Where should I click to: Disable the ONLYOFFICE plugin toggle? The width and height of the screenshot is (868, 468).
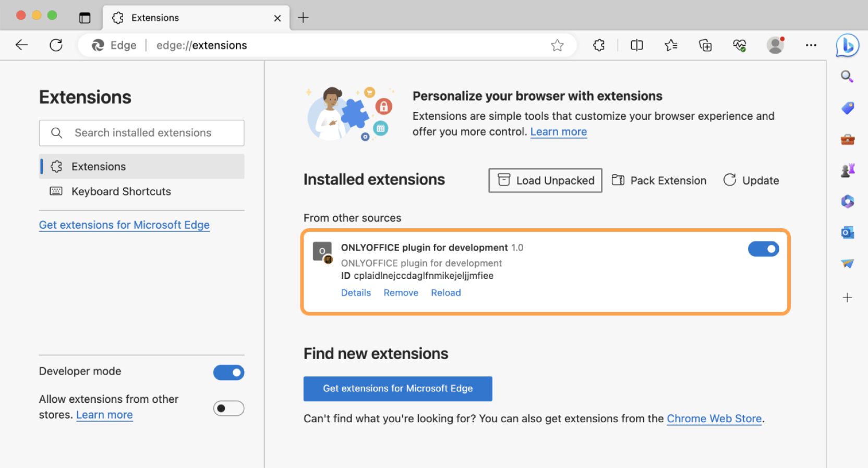click(x=763, y=249)
